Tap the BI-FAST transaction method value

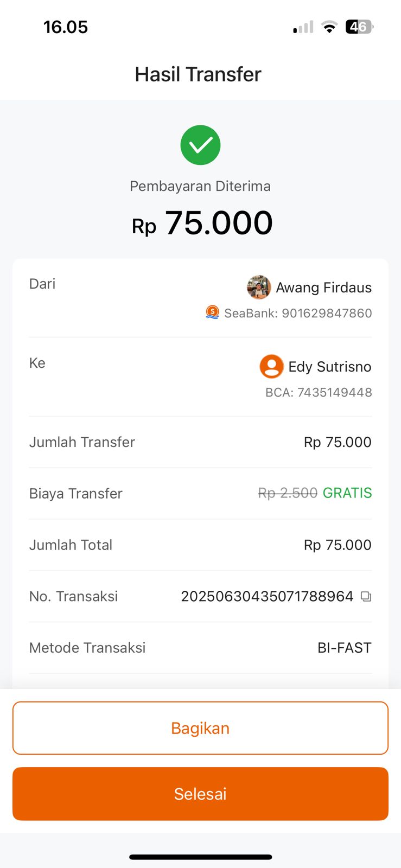coord(344,648)
